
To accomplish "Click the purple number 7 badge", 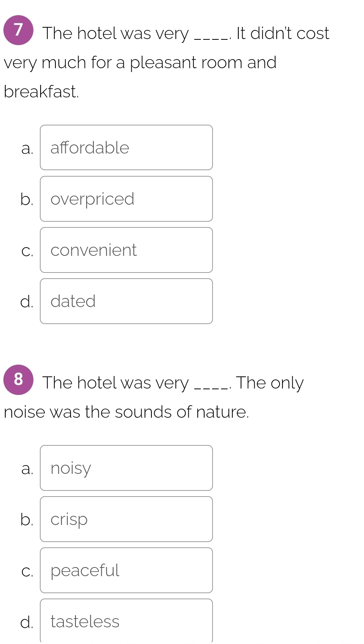I will pyautogui.click(x=18, y=30).
